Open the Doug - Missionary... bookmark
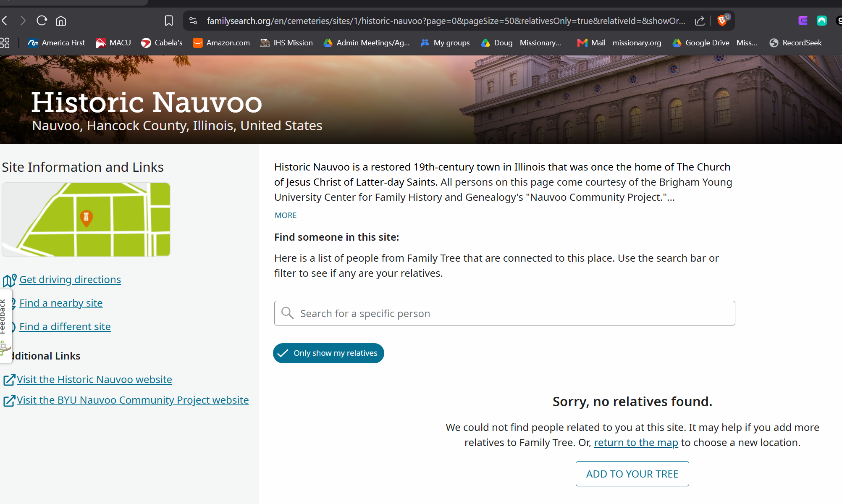Screen dimensions: 842x504 521,43
